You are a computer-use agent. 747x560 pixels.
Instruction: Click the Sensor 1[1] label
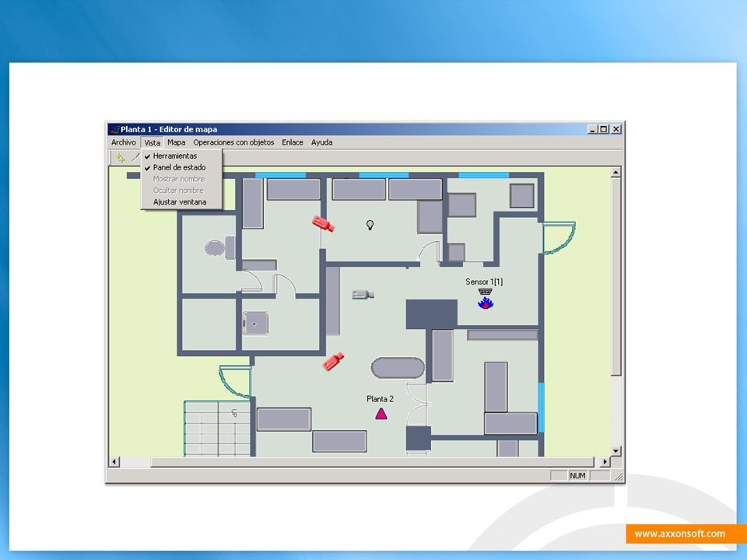(x=484, y=282)
